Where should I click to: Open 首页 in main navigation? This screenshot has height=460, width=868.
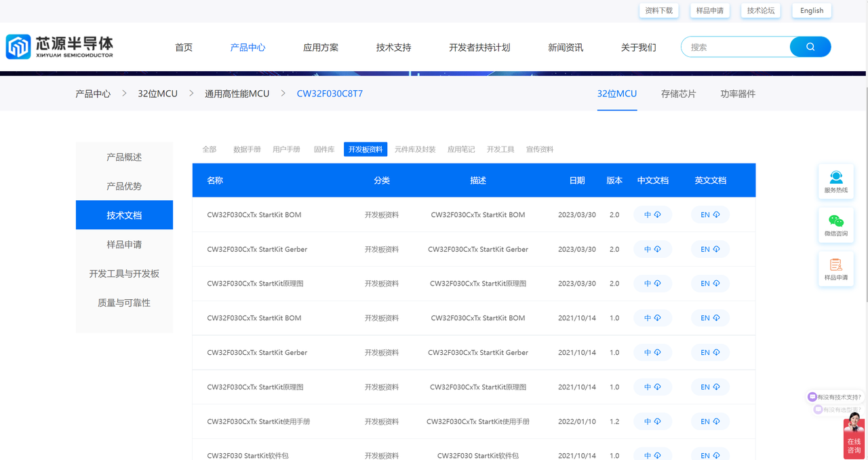click(x=184, y=47)
